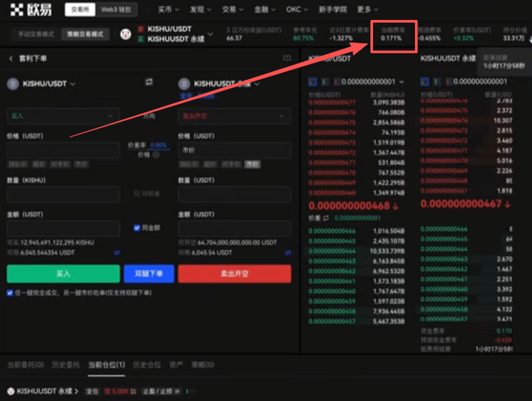Expand the 发现 menu
Screen dimensions: 532x401
tap(200, 9)
